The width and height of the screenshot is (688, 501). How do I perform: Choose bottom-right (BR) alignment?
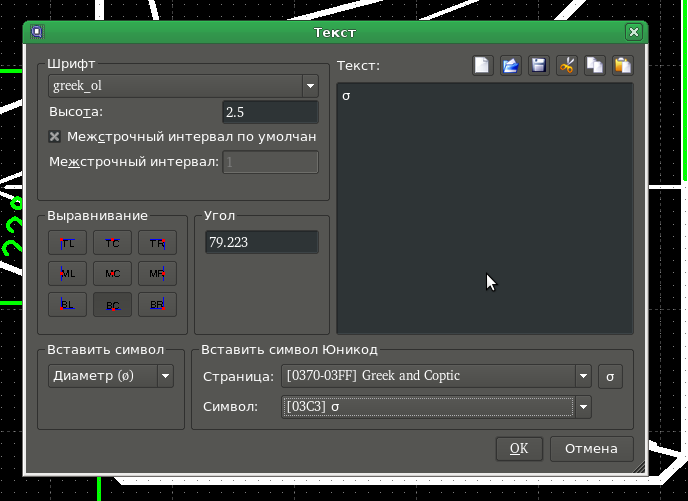click(x=157, y=305)
